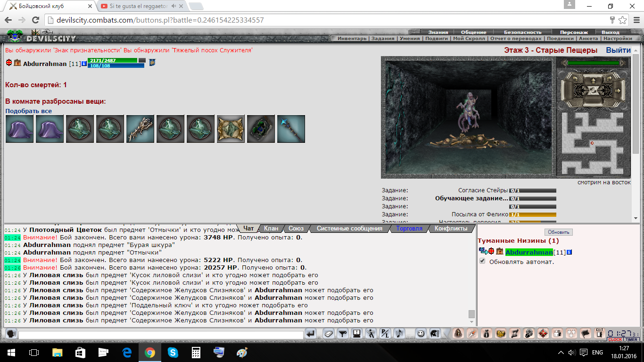Bookmark this page with the star
Viewport: 644px width, 362px height.
click(x=623, y=20)
